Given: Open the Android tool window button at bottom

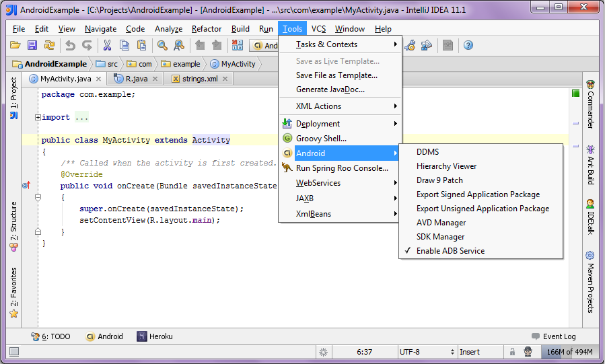Looking at the screenshot, I should 104,336.
